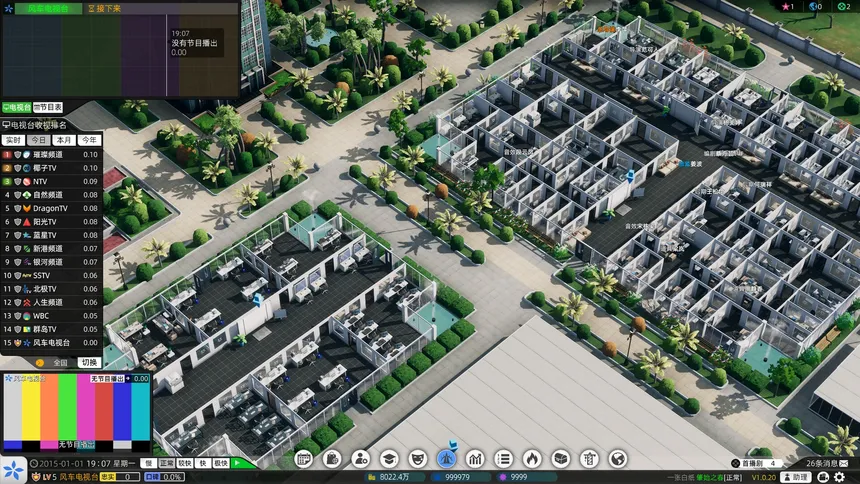Click the 切换 button
Viewport: 860px width, 484px height.
tap(89, 362)
